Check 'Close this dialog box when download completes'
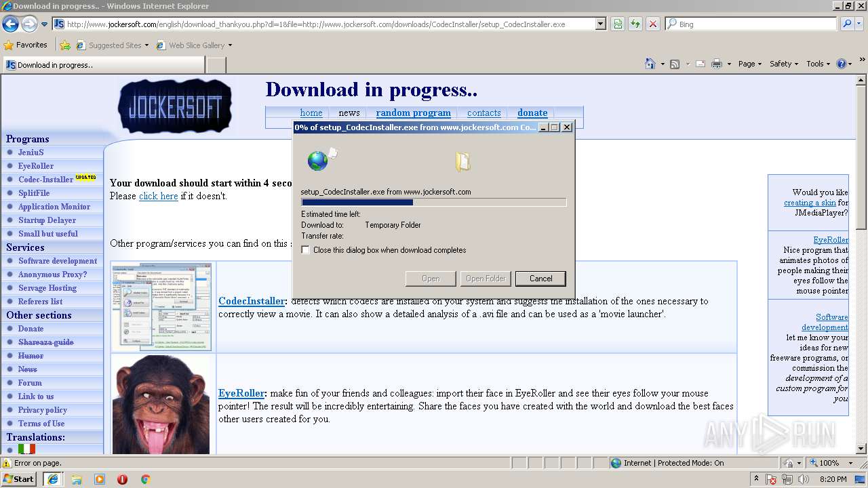 [306, 250]
